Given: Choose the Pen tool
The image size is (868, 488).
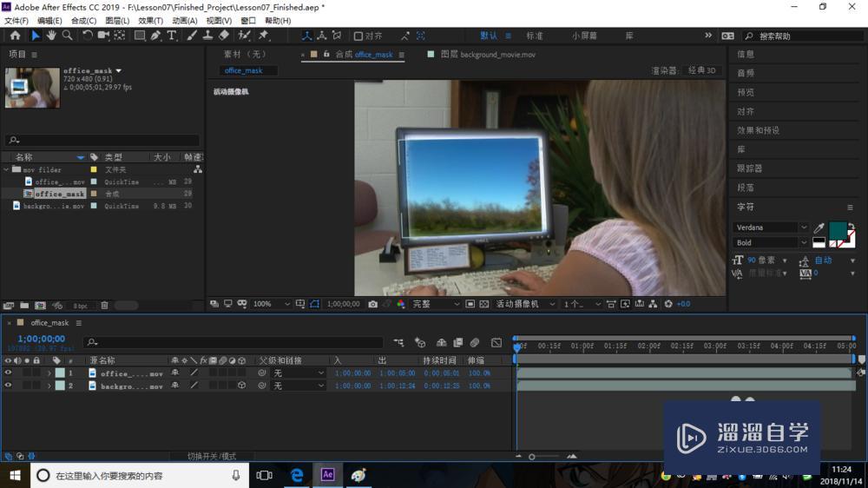Looking at the screenshot, I should tap(155, 36).
